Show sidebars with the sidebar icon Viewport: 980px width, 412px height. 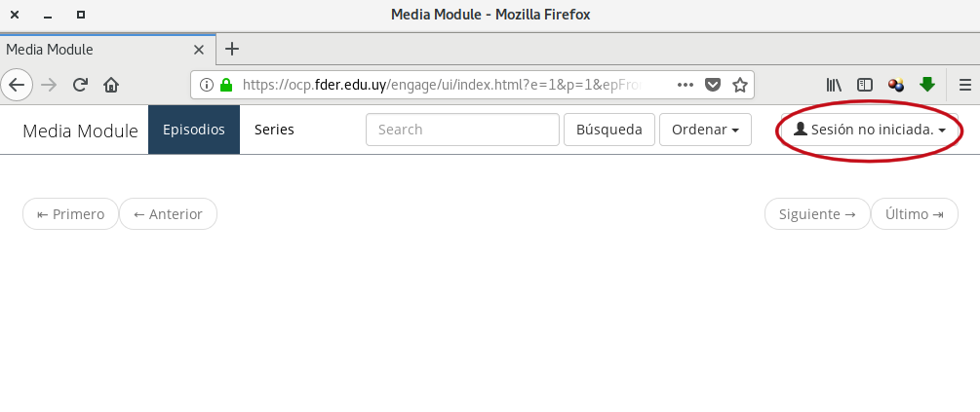coord(864,85)
